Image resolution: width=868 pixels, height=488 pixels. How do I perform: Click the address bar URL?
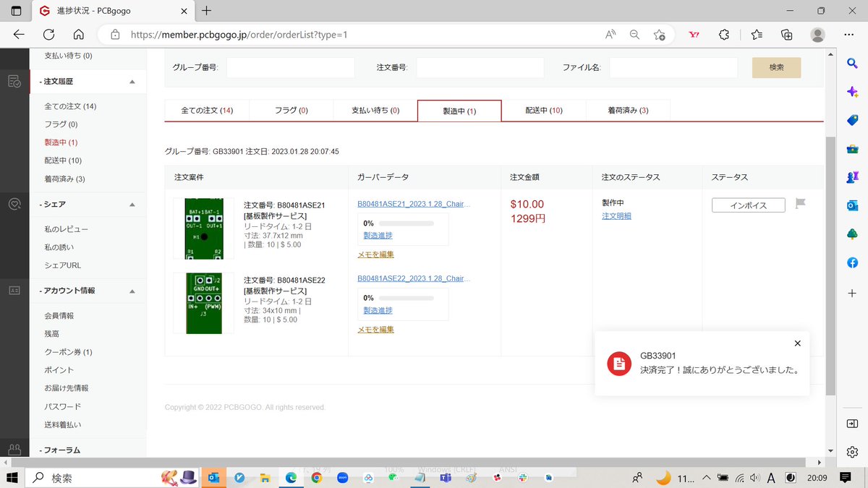tap(239, 34)
